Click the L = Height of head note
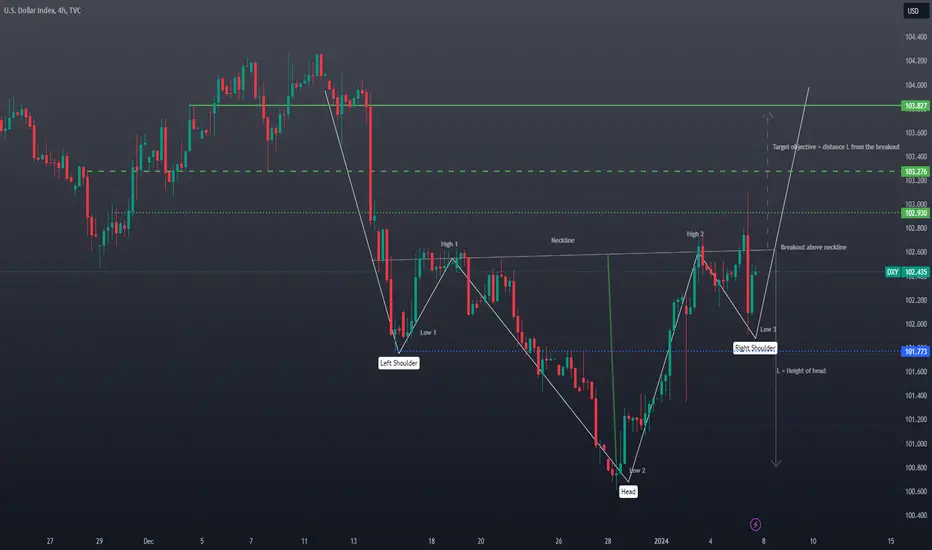This screenshot has width=932, height=550. click(x=801, y=370)
